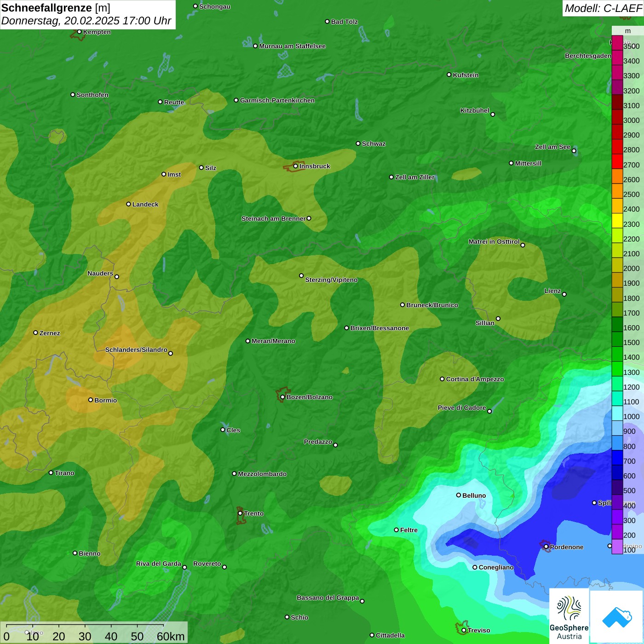Click the 'Feltre' label
Viewport: 644px width, 644px height.
tap(409, 530)
